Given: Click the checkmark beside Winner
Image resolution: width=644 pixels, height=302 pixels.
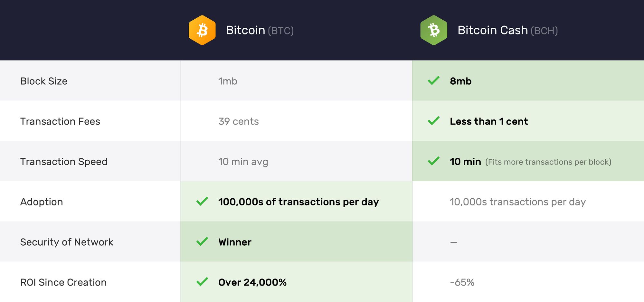Looking at the screenshot, I should point(202,241).
